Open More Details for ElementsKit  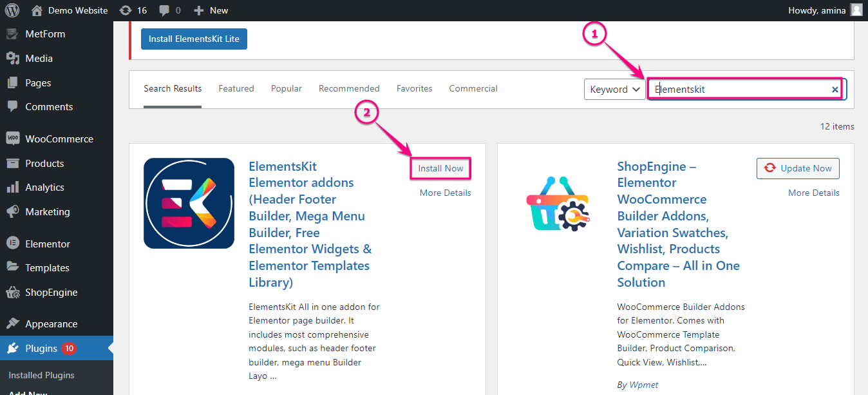pos(446,193)
